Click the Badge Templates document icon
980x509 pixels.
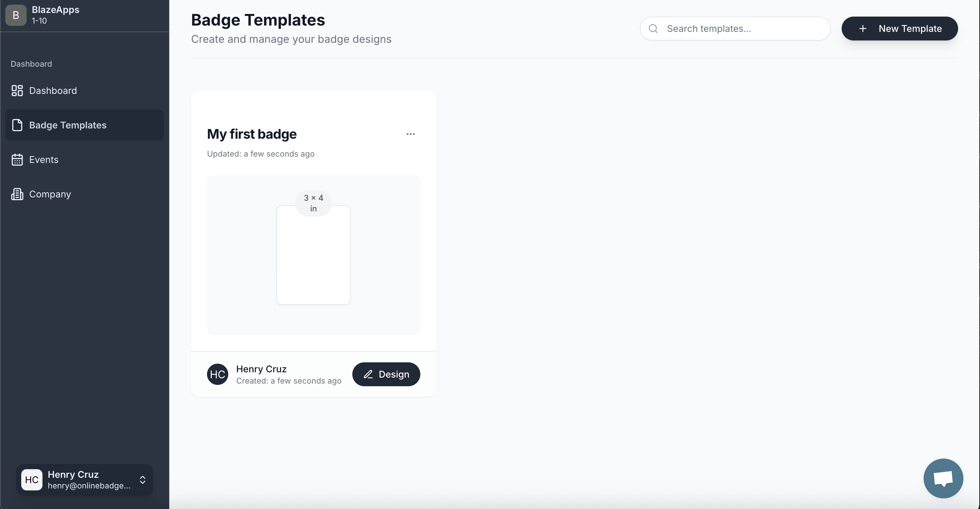coord(18,125)
